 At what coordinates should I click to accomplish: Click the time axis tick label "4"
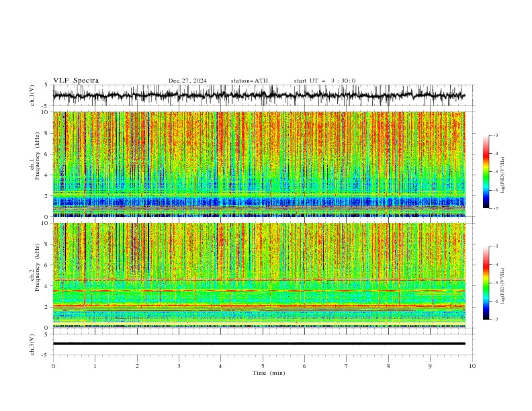tap(220, 366)
